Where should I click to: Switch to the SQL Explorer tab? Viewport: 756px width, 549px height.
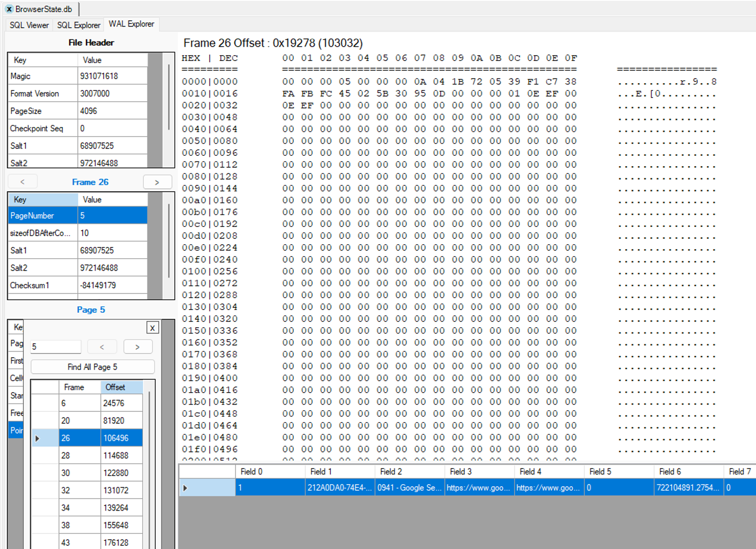pos(78,25)
